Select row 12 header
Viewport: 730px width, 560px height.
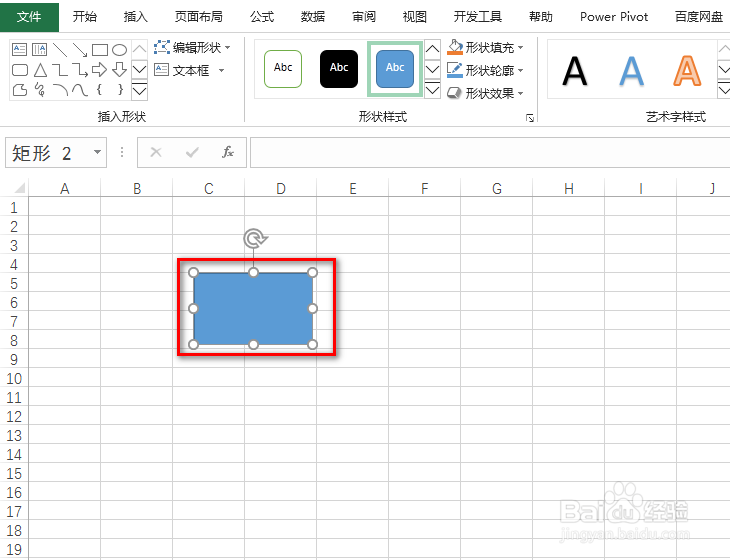point(14,416)
